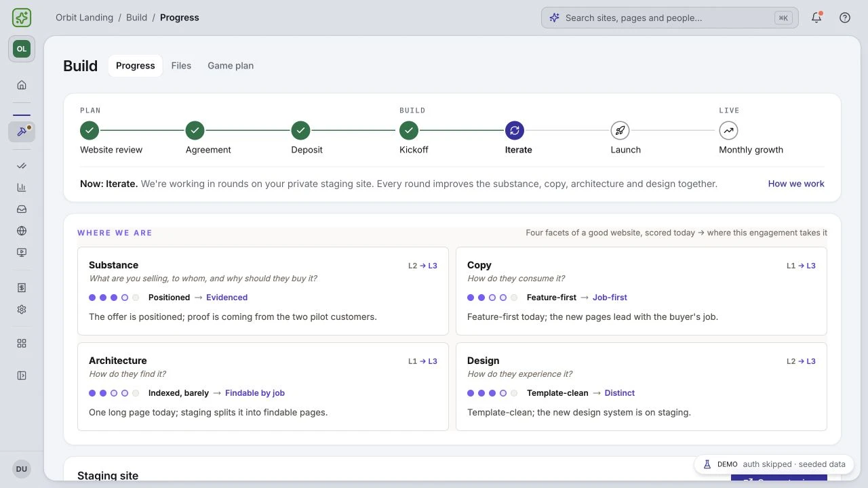The image size is (868, 488).
Task: Open the double-checkmark sidebar icon
Action: tap(22, 165)
